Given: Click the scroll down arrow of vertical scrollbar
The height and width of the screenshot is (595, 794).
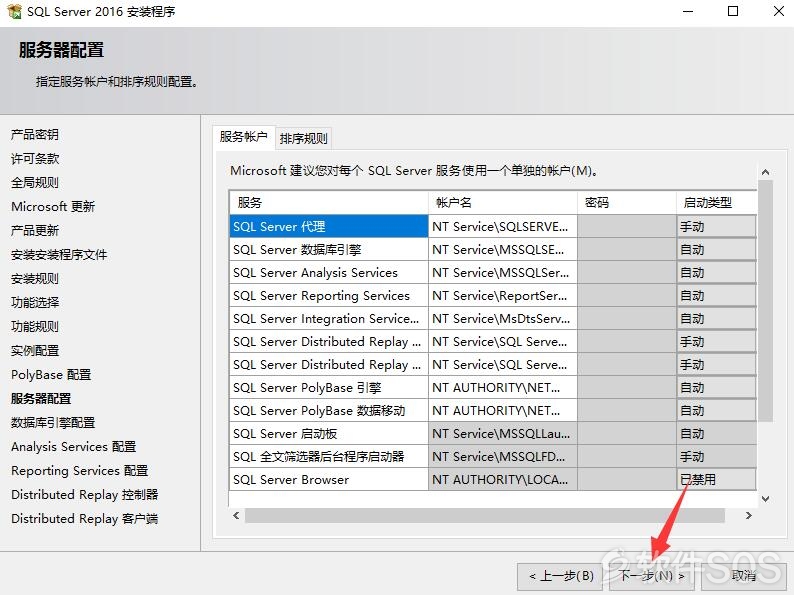Looking at the screenshot, I should [766, 499].
